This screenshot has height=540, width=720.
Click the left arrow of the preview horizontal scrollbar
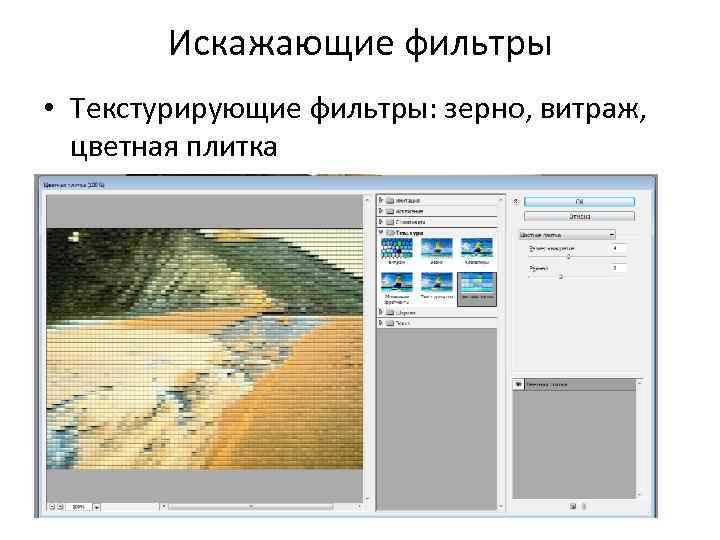[163, 506]
